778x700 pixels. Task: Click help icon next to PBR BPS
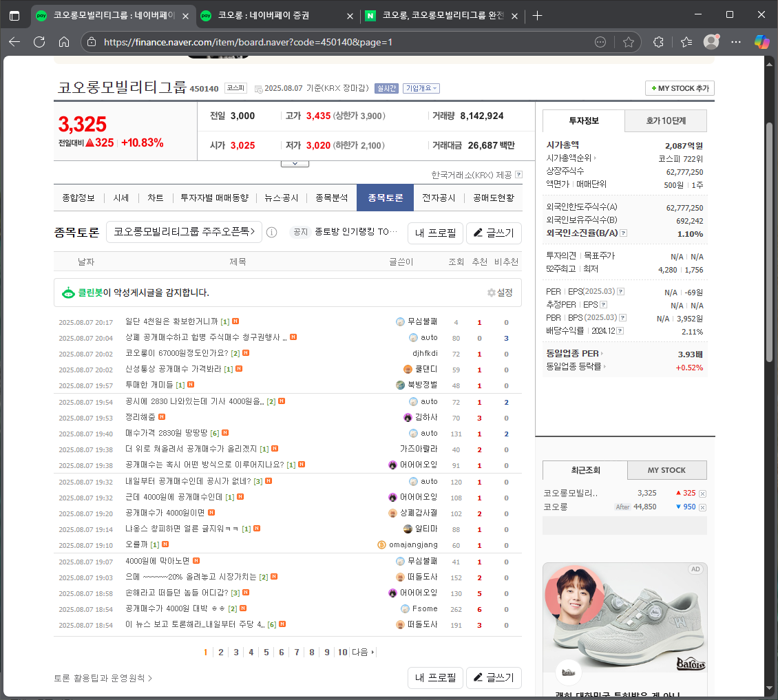click(623, 317)
